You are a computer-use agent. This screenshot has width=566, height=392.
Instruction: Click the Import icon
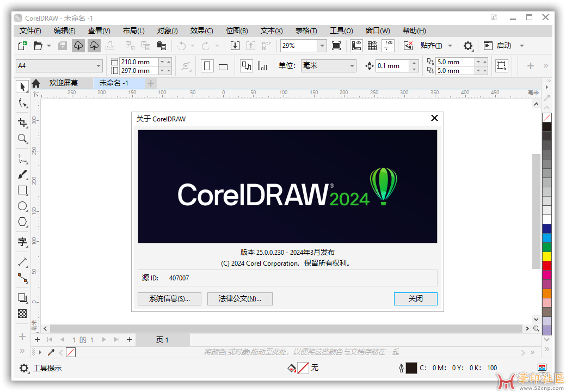tap(235, 46)
